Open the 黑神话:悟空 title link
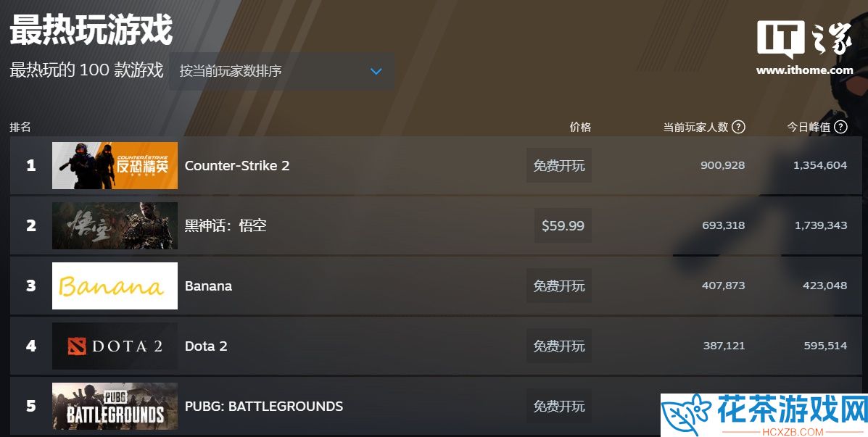Screen dimensions: 868x437 (x=226, y=225)
